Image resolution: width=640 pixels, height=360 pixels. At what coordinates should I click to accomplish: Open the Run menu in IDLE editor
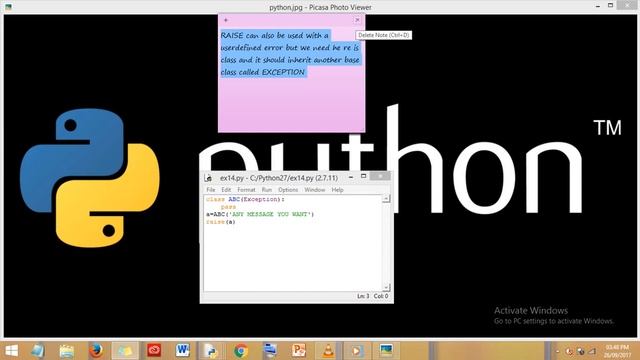coord(267,190)
